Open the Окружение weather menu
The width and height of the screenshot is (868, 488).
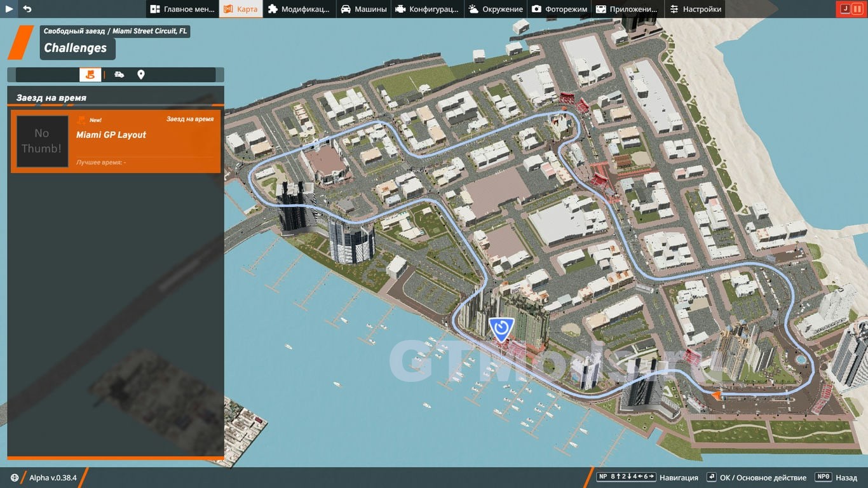coord(496,9)
